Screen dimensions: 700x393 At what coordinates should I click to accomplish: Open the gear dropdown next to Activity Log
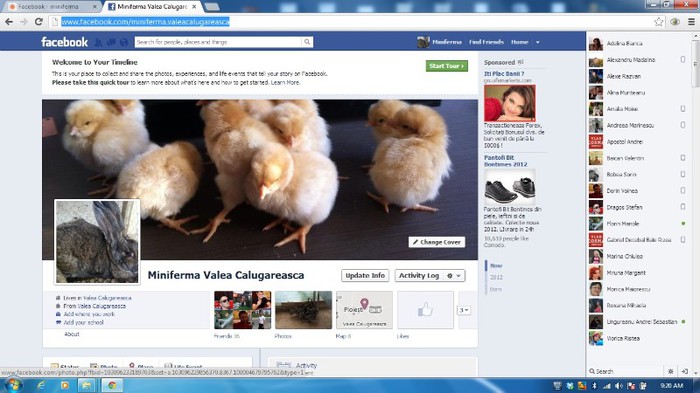[454, 276]
